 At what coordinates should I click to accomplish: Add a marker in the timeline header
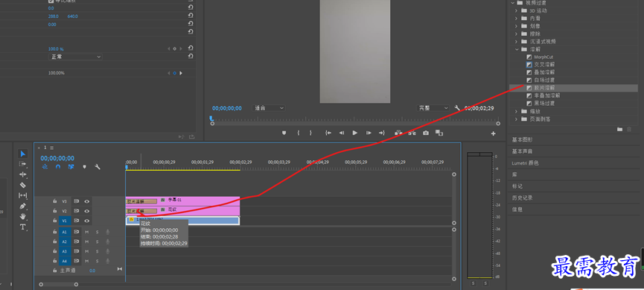(x=85, y=167)
